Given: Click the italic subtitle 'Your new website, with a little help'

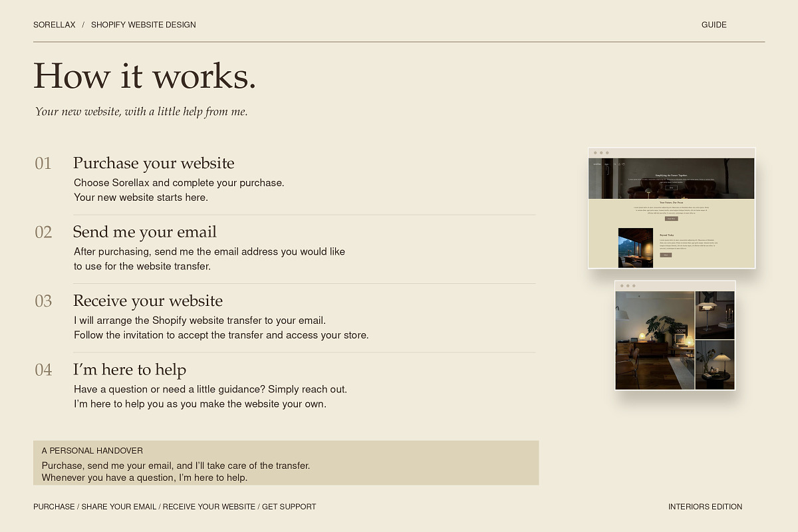Looking at the screenshot, I should pos(141,112).
